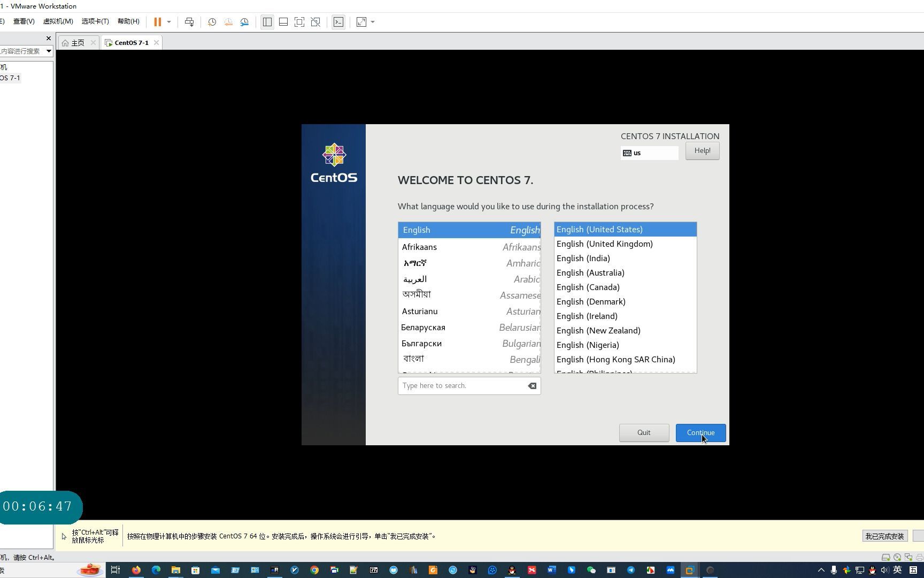The image size is (924, 578).
Task: Click Continue in CentOS installer
Action: [700, 433]
